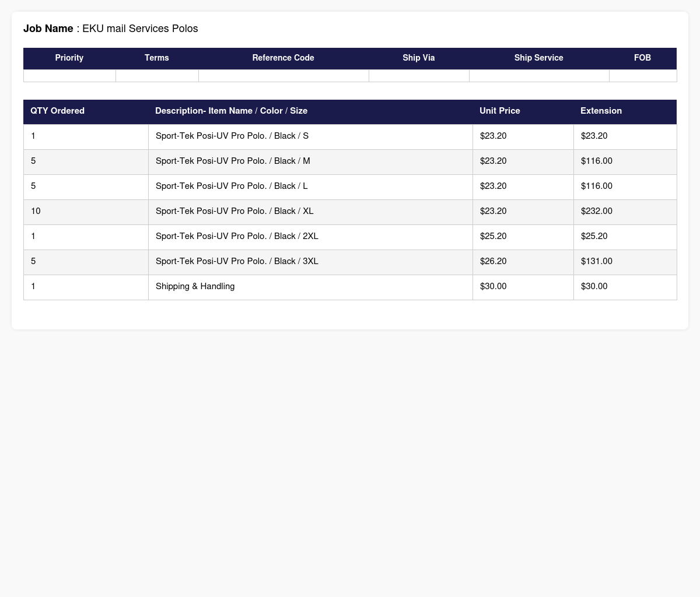Select the $26.20 unit price cell
This screenshot has height=597, width=700.
[x=523, y=262]
